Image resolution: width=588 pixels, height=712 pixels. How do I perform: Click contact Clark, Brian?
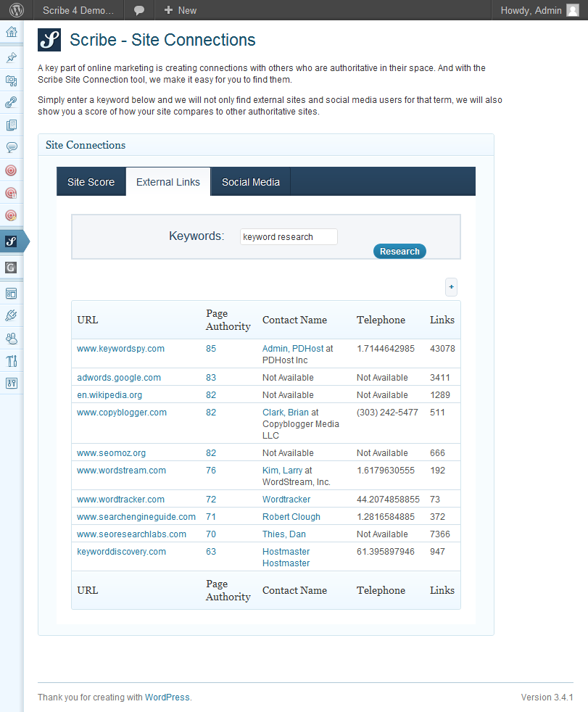coord(286,413)
